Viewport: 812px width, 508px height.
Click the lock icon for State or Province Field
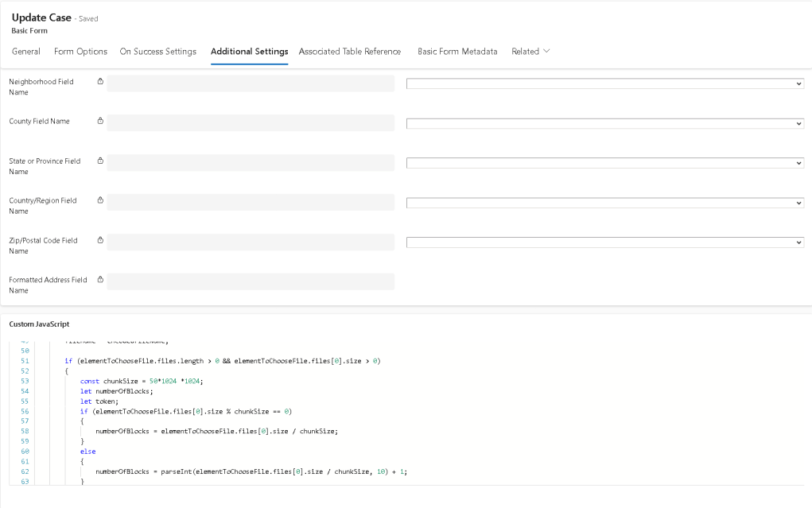click(x=99, y=161)
